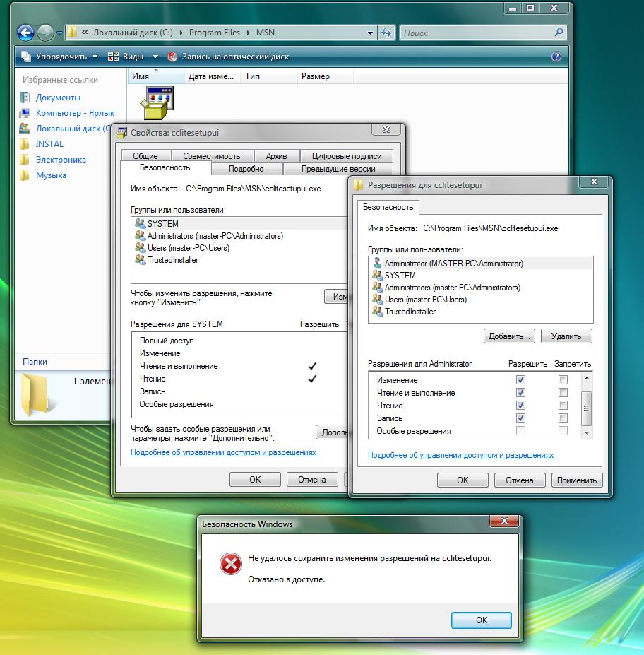Click the blue help question mark icon
The height and width of the screenshot is (655, 644).
click(556, 57)
